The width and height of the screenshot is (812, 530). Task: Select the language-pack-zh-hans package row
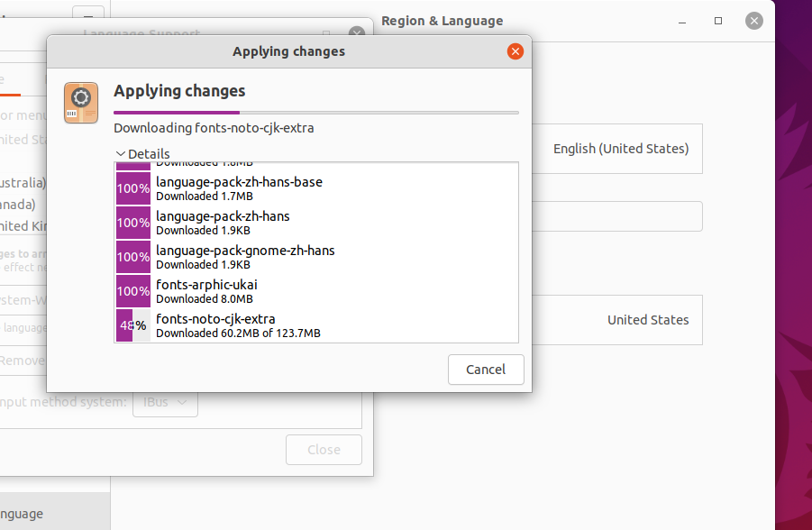click(x=316, y=223)
